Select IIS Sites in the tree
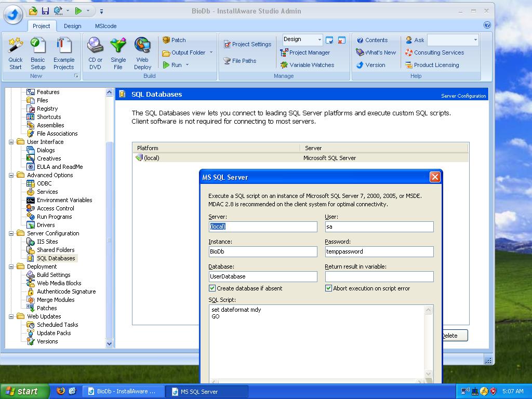The width and height of the screenshot is (532, 399). [47, 242]
